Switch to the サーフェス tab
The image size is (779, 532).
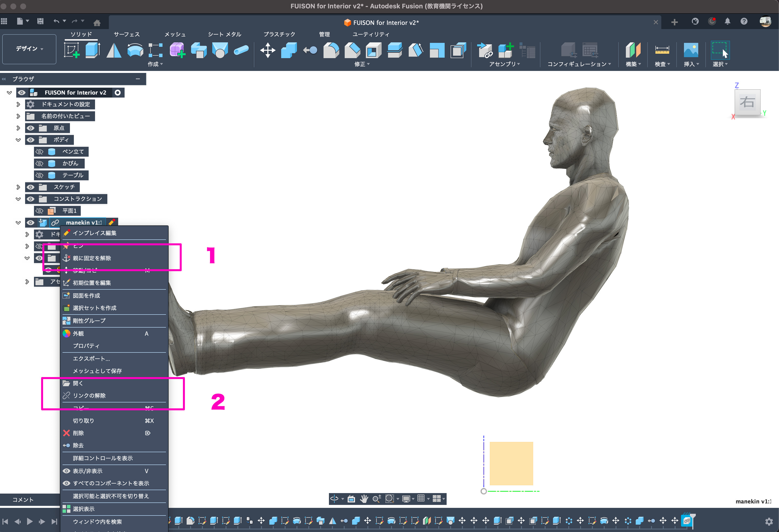(x=127, y=34)
